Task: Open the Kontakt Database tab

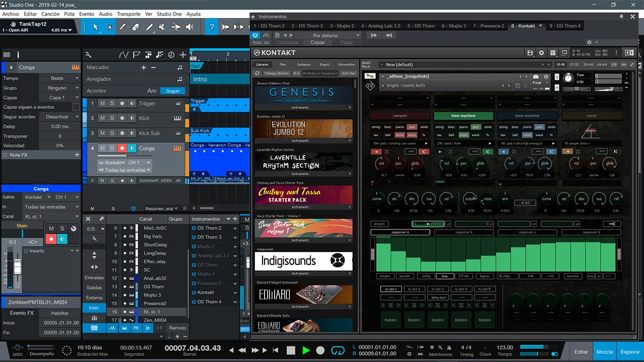Action: 304,64
